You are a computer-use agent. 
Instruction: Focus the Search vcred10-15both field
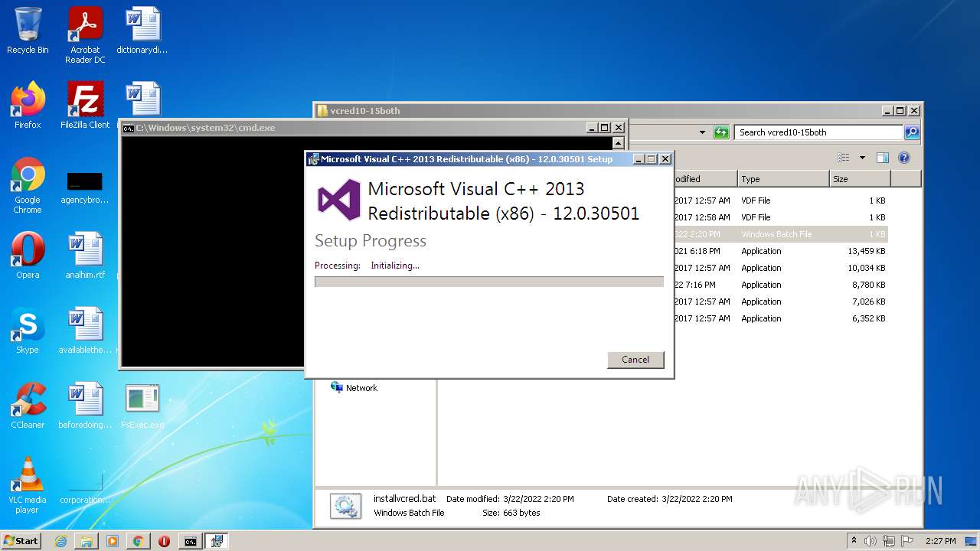click(x=818, y=132)
